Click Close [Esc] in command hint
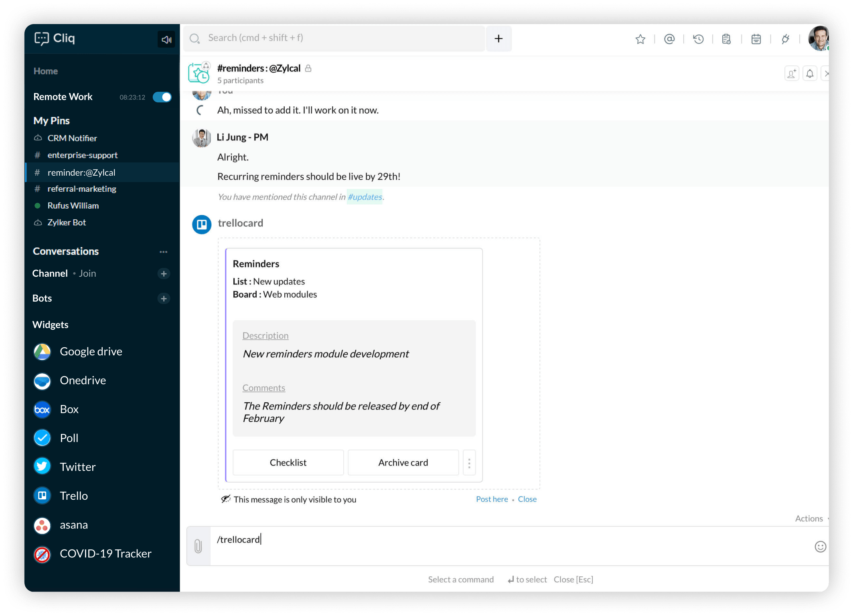This screenshot has width=853, height=616. (x=573, y=580)
